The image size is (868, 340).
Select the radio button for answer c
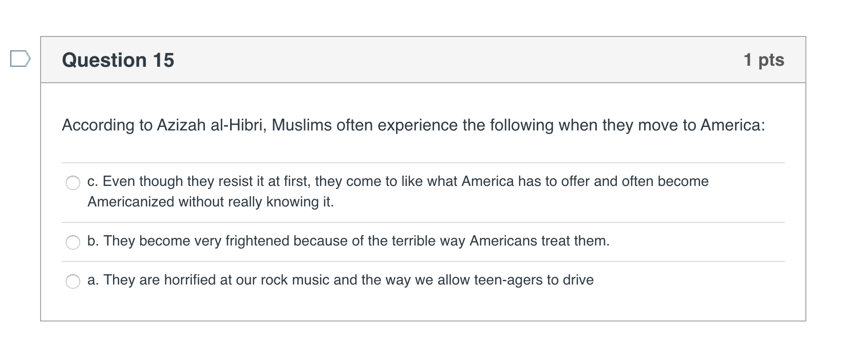[73, 183]
